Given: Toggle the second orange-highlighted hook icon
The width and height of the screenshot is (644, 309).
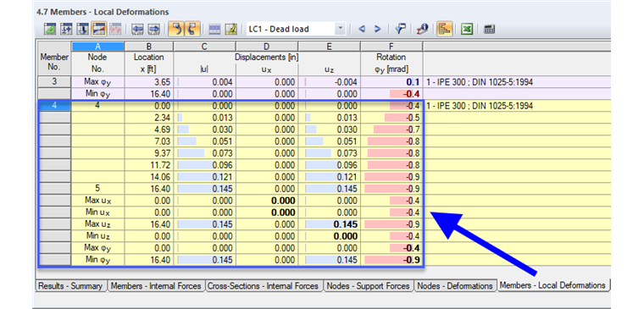Looking at the screenshot, I should pos(192,29).
